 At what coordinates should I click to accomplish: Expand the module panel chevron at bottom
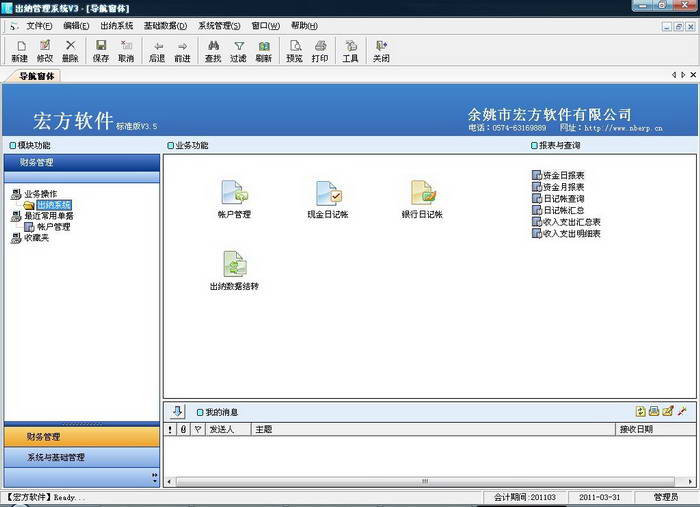point(154,478)
